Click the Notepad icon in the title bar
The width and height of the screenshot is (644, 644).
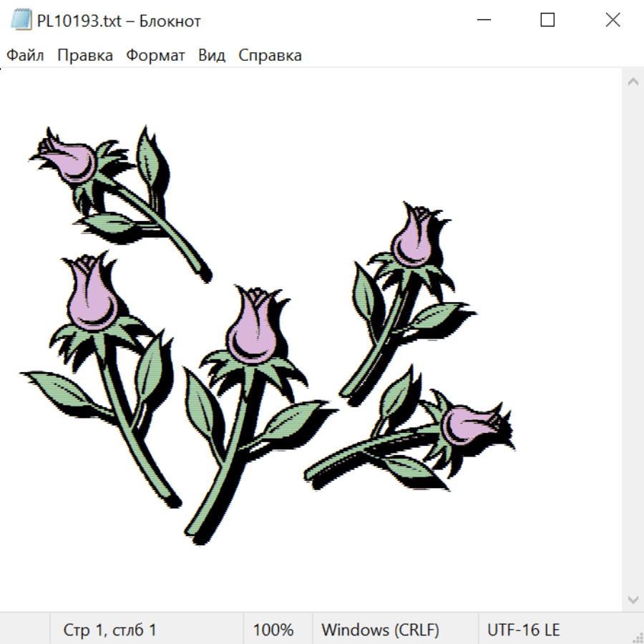(22, 21)
